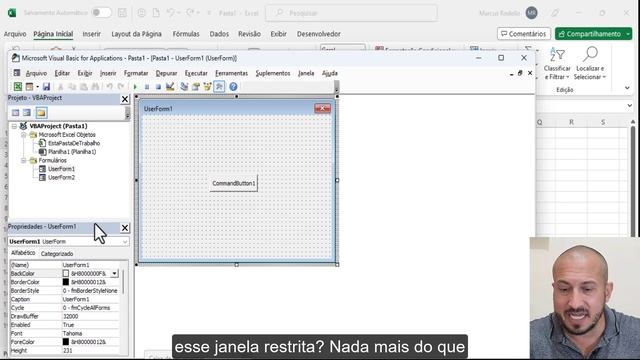Open Project Explorer icon in VBA toolbar

[184, 87]
